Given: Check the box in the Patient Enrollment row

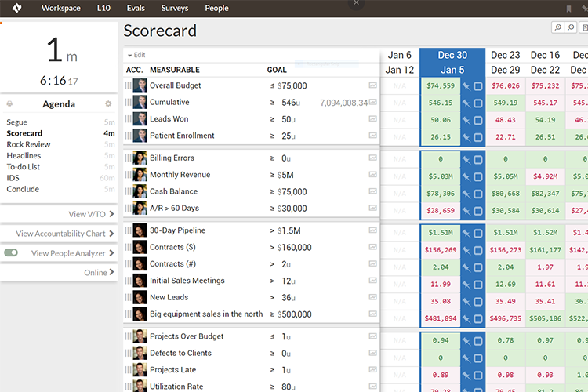Looking at the screenshot, I should 478,137.
